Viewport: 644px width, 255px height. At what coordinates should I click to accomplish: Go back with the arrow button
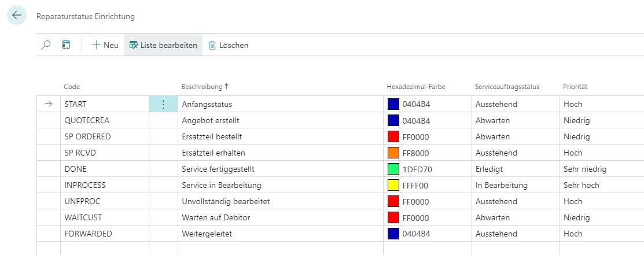(17, 16)
